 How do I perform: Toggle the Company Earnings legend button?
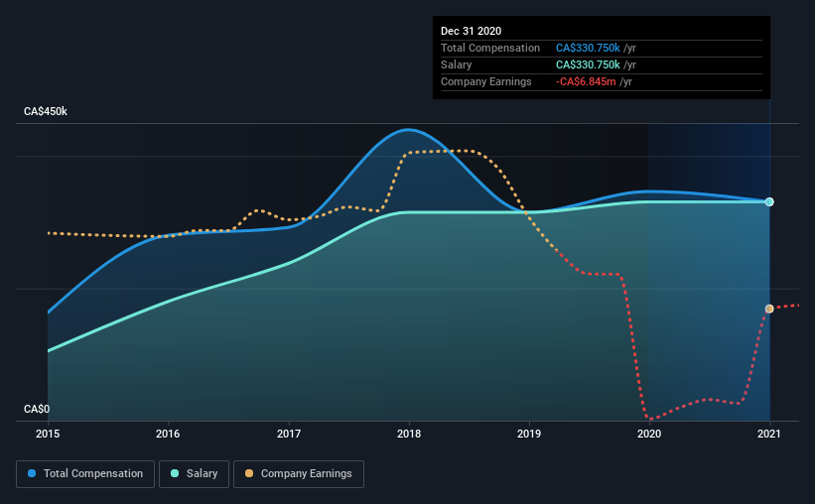point(299,474)
